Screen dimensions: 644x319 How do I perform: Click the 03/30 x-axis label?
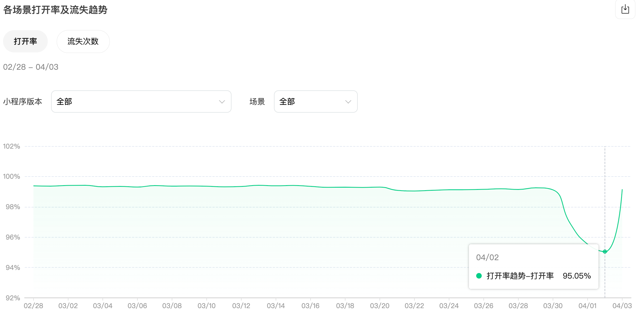tap(553, 306)
